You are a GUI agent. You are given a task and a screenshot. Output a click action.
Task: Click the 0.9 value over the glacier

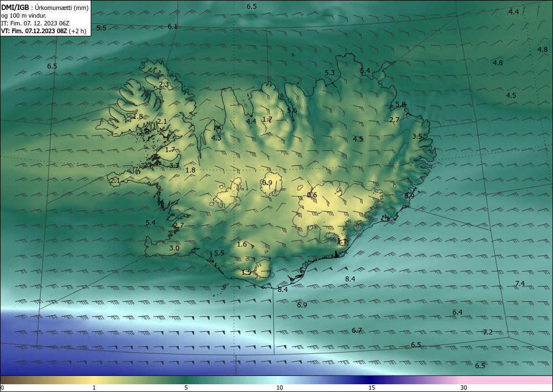coord(267,182)
